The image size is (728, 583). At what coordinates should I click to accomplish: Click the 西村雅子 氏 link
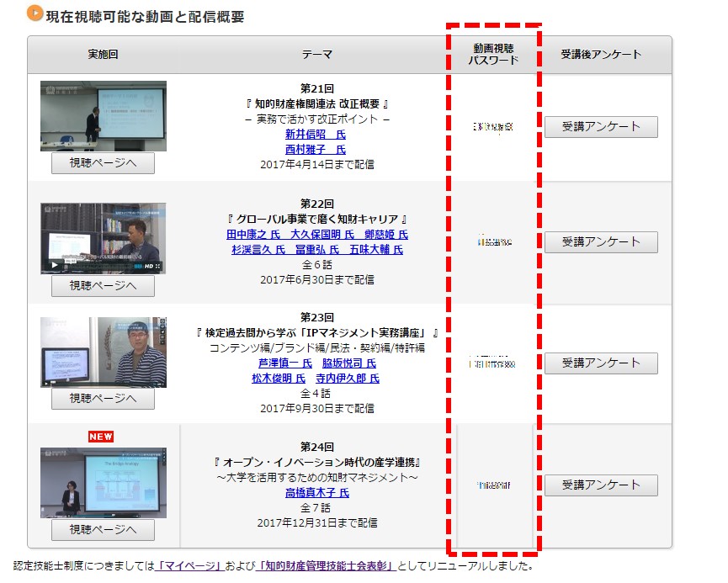(316, 150)
